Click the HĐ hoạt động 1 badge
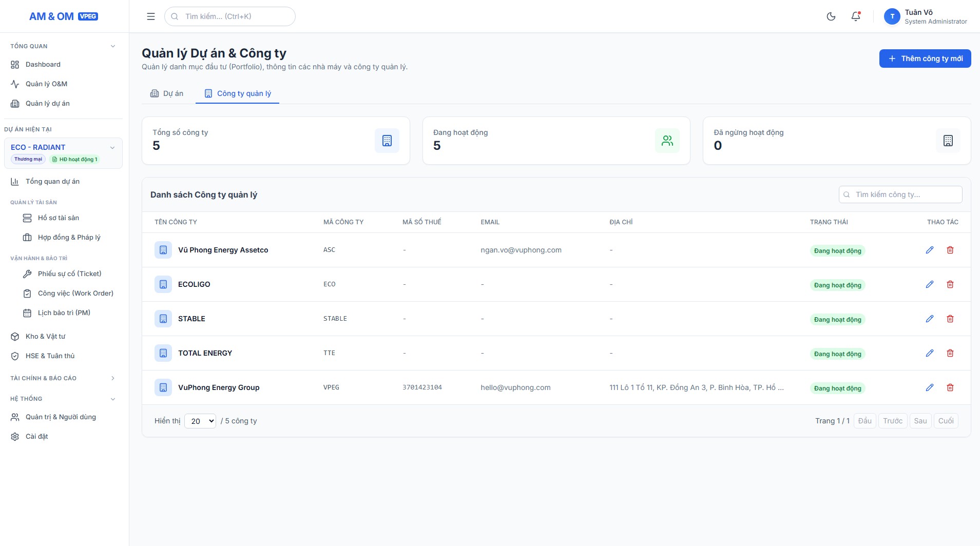980x546 pixels. coord(74,159)
